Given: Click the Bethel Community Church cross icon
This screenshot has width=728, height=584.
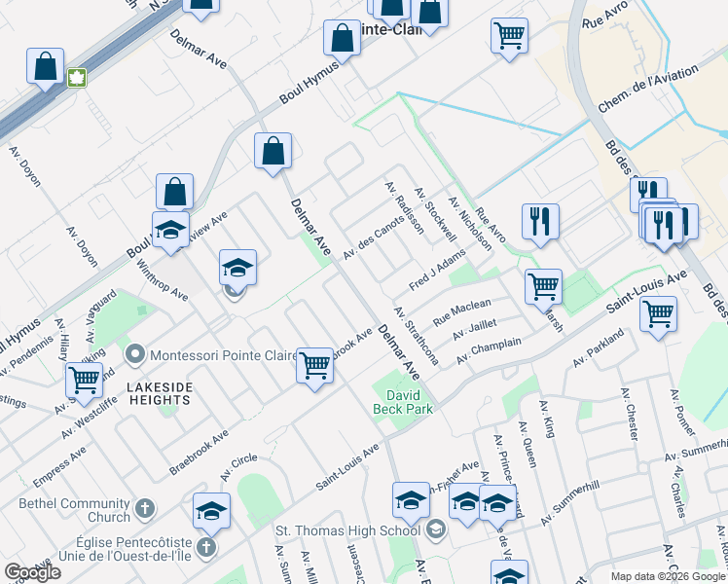Looking at the screenshot, I should click(x=145, y=510).
